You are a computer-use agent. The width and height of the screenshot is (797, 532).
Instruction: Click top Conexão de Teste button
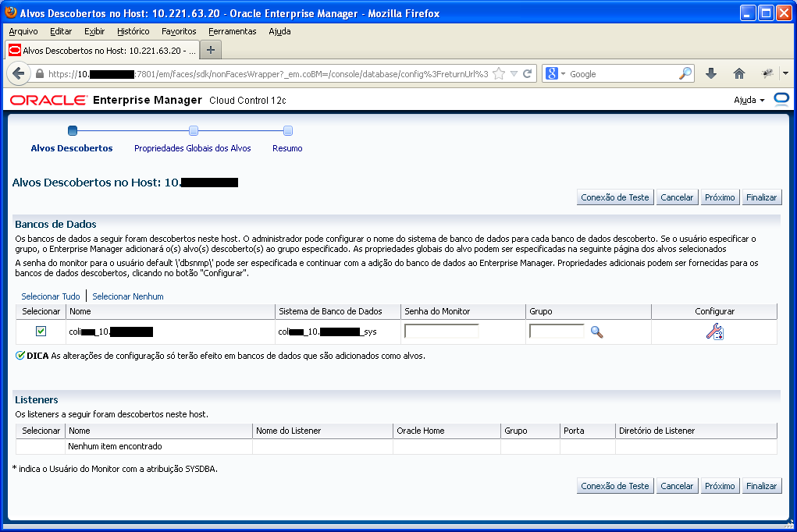(x=615, y=197)
